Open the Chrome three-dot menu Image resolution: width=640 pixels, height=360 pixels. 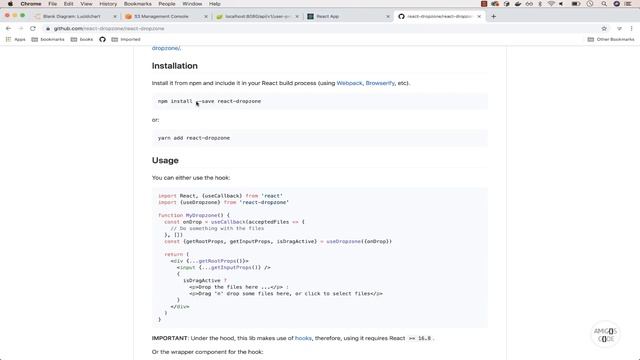[x=631, y=29]
